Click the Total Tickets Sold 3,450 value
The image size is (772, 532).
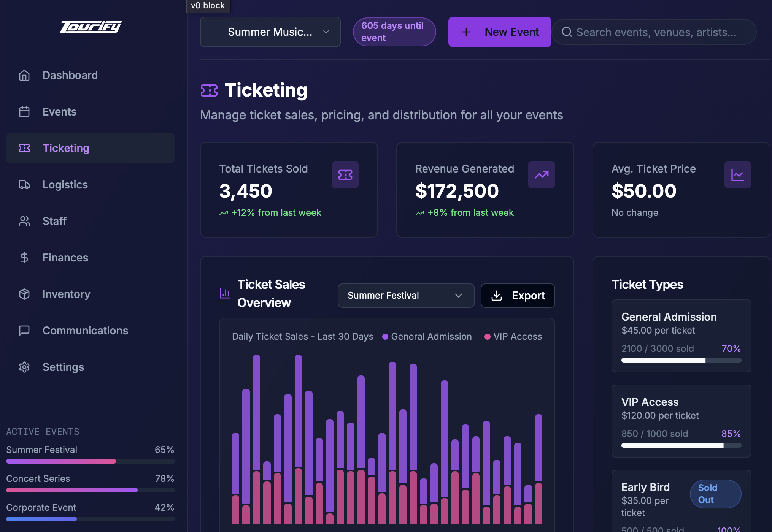(x=246, y=191)
